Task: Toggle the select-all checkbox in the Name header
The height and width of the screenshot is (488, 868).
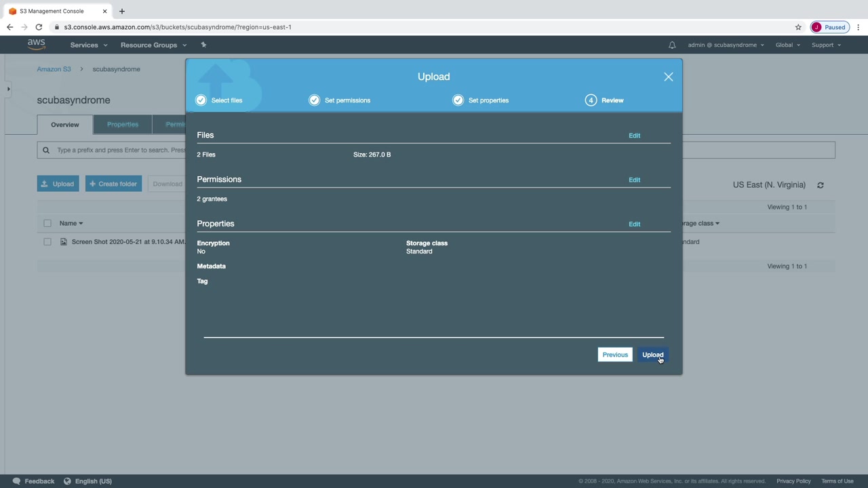Action: tap(47, 223)
